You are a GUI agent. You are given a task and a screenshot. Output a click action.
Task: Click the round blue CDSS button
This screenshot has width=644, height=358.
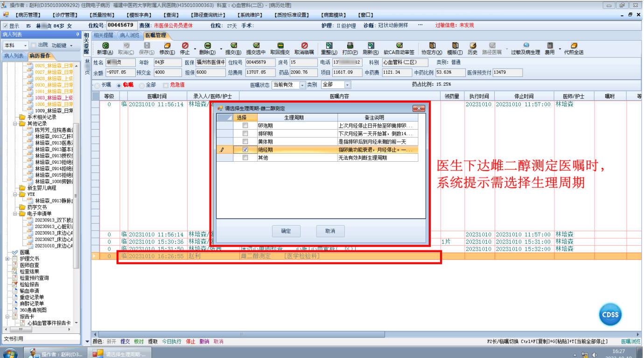point(610,315)
